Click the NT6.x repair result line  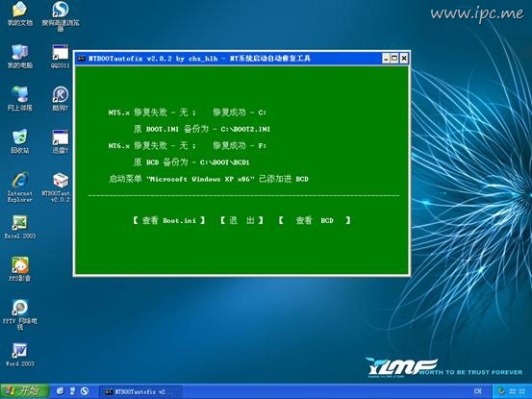click(x=188, y=146)
